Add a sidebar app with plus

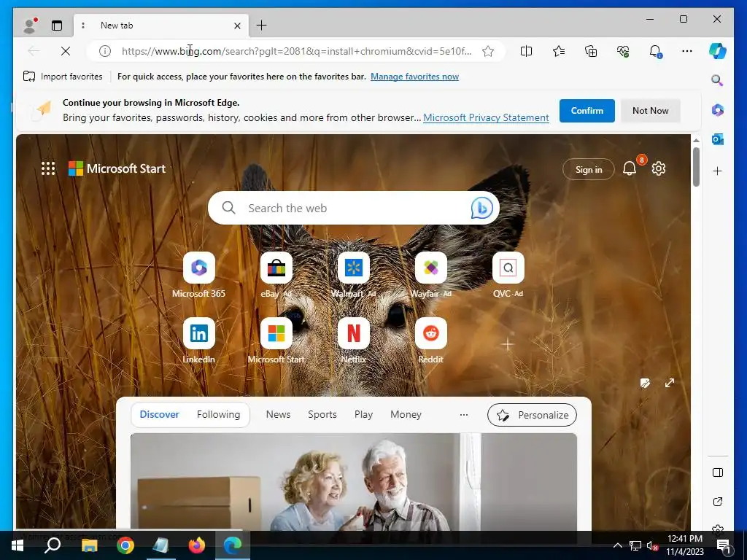pyautogui.click(x=718, y=171)
